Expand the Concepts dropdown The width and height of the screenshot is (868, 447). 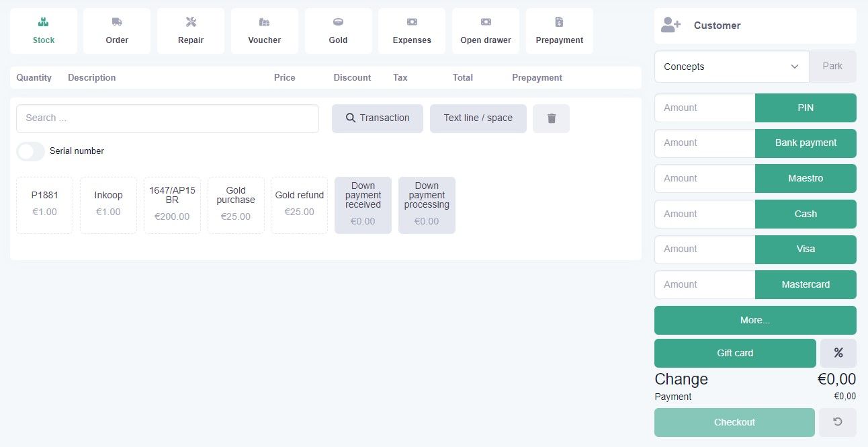click(x=731, y=67)
